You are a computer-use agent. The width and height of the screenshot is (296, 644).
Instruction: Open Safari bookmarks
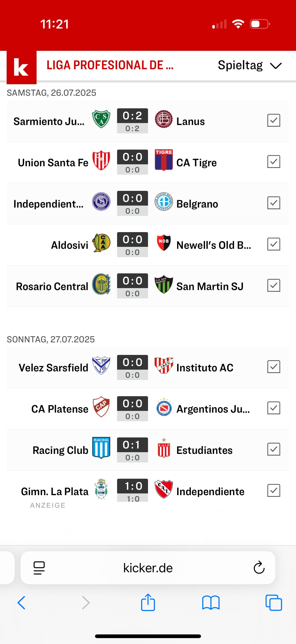point(211,603)
